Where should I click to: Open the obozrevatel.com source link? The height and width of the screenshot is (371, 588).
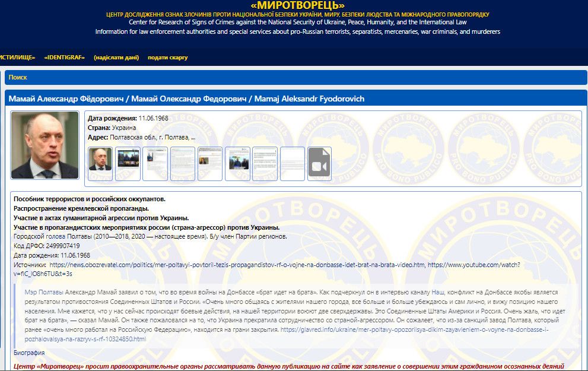click(237, 265)
